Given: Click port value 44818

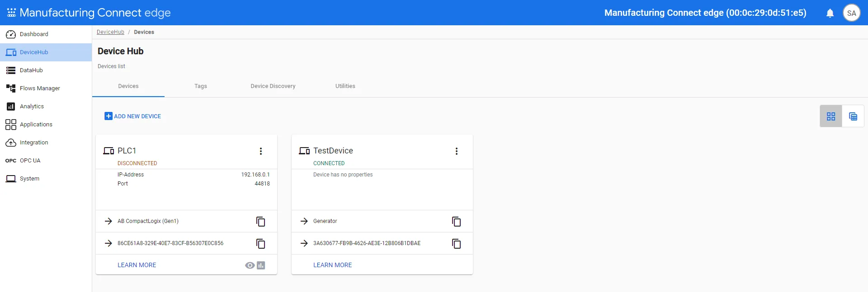Looking at the screenshot, I should [x=262, y=184].
